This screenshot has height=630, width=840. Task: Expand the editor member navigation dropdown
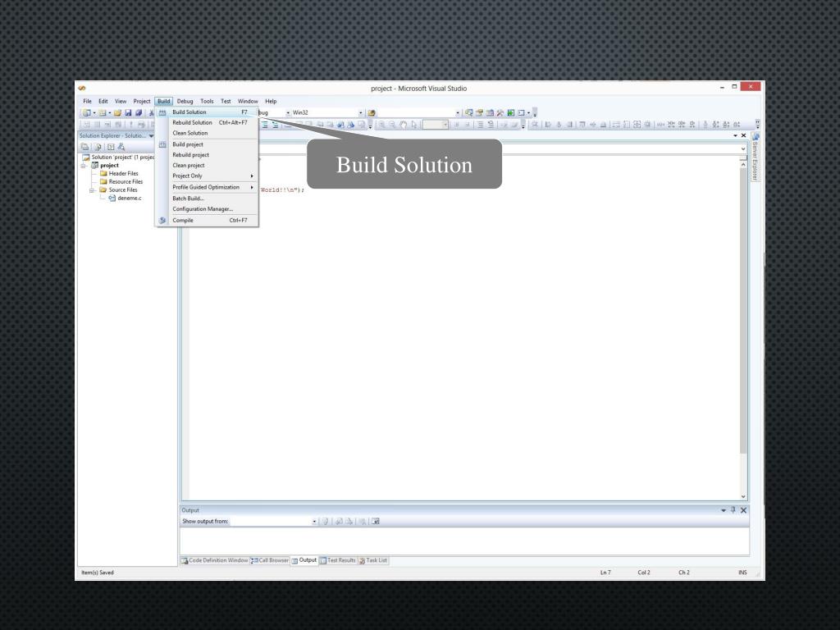(x=743, y=149)
